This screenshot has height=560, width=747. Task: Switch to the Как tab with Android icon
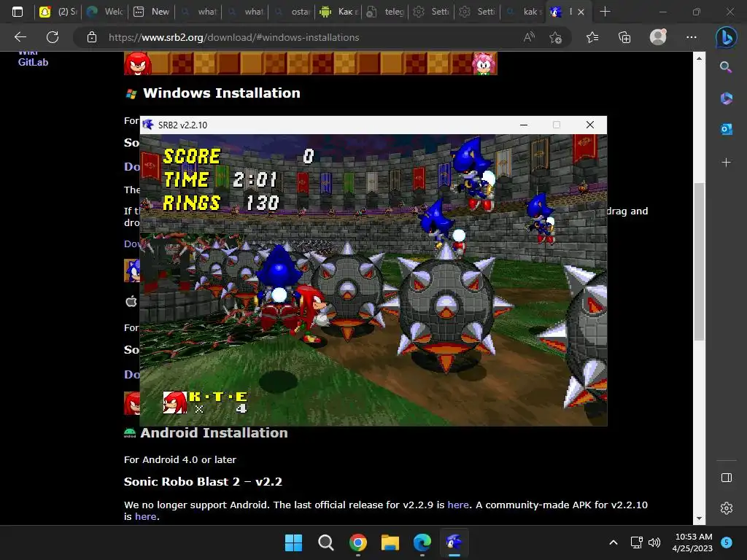[x=338, y=12]
